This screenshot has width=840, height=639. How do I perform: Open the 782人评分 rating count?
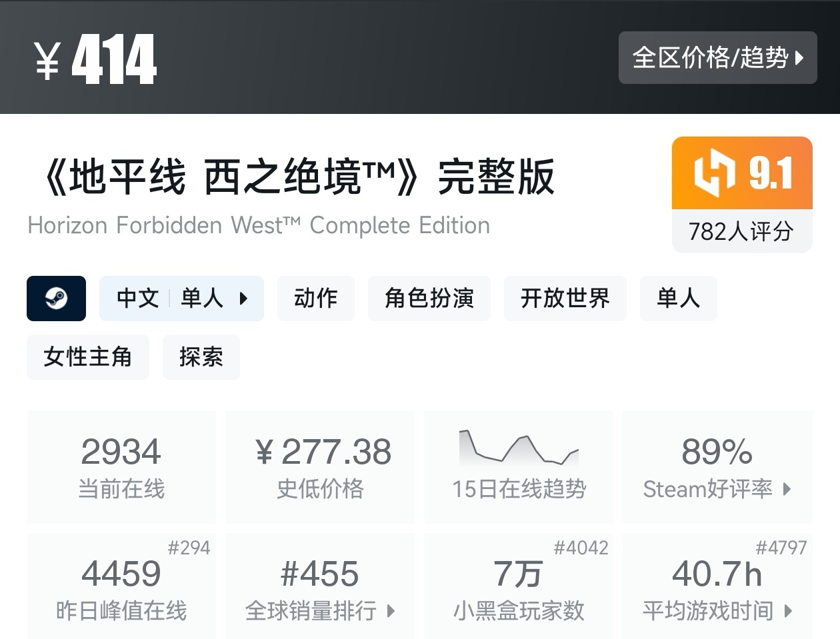(x=741, y=232)
